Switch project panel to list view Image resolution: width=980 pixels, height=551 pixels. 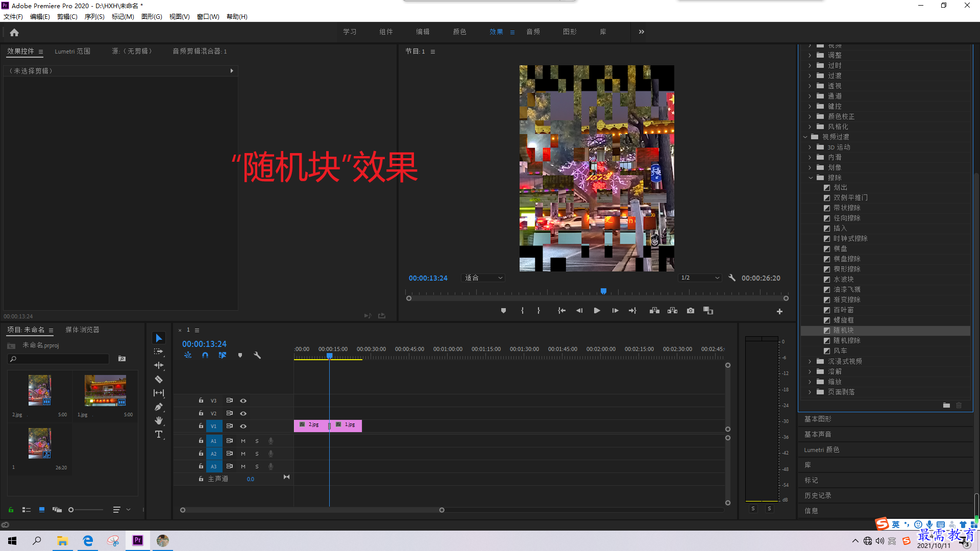(27, 510)
